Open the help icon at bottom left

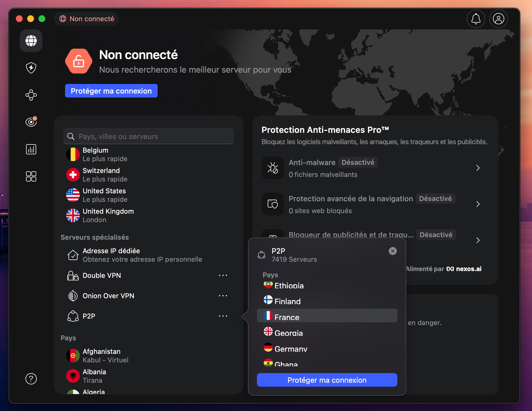click(31, 379)
